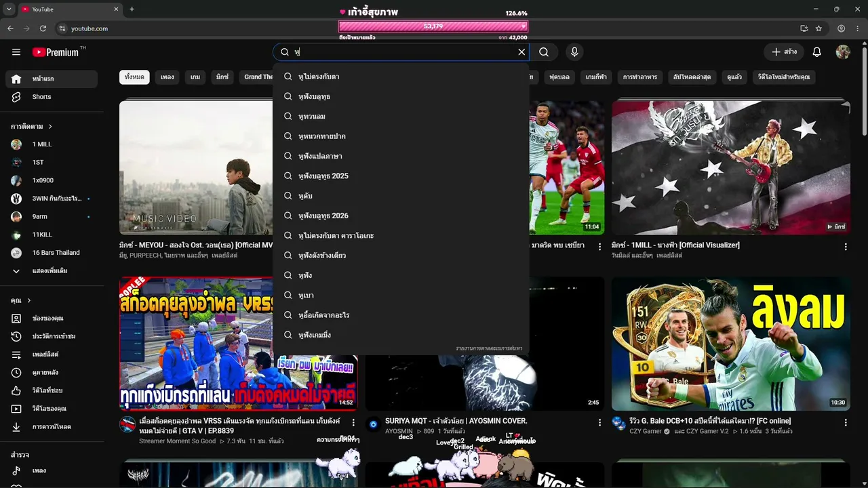
Task: Open ดูภายหลัง watch later list
Action: coord(52,373)
